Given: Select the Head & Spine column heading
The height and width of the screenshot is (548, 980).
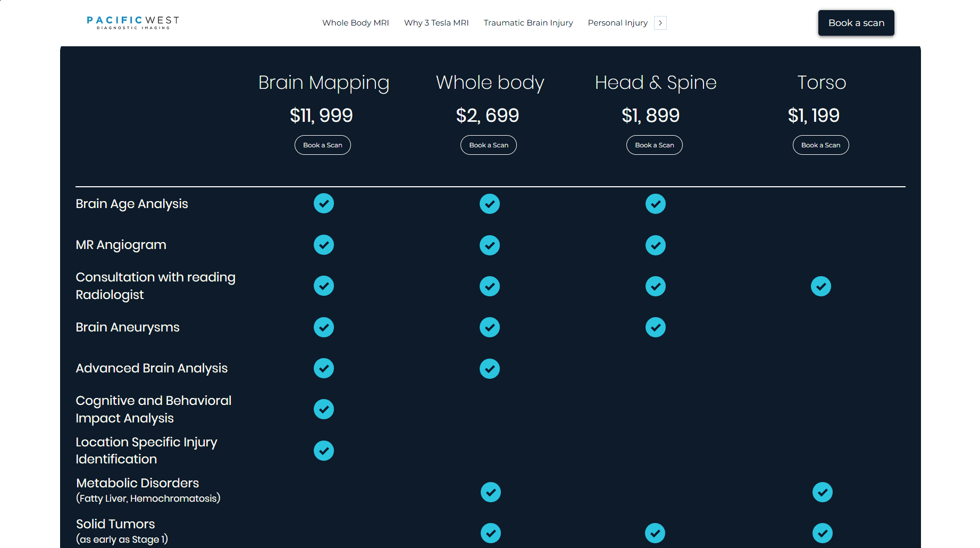Looking at the screenshot, I should 656,83.
